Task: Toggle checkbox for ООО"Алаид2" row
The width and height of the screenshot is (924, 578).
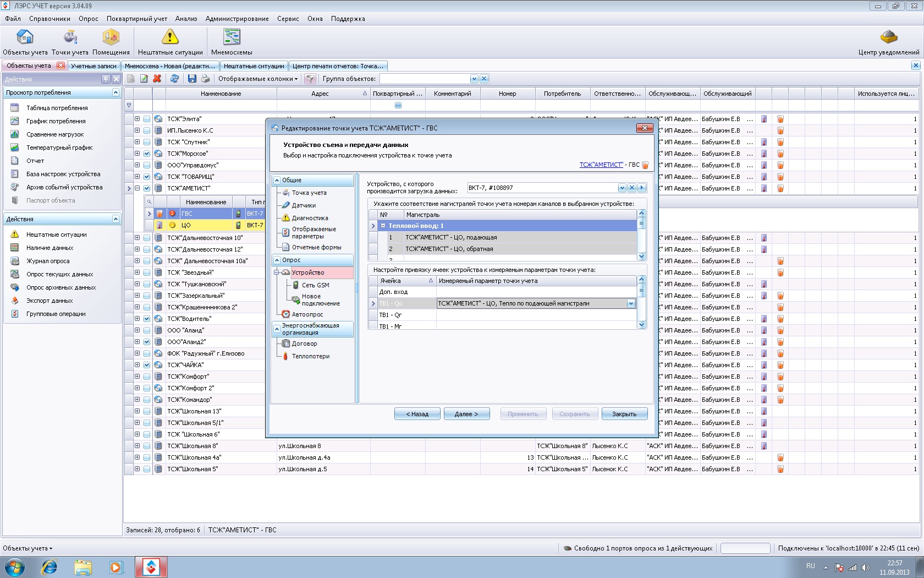Action: point(147,342)
